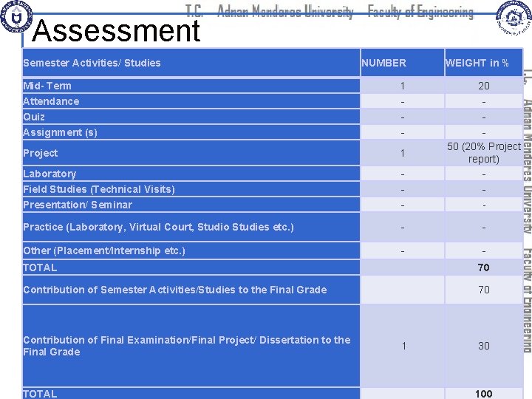Screen dimensions: 532x399
Task: Click the semester contribution weight '70'
Action: [483, 290]
